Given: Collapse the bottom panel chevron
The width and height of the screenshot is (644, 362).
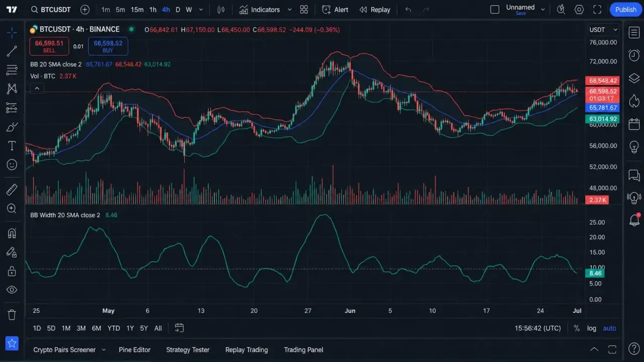Looking at the screenshot, I should tap(594, 349).
